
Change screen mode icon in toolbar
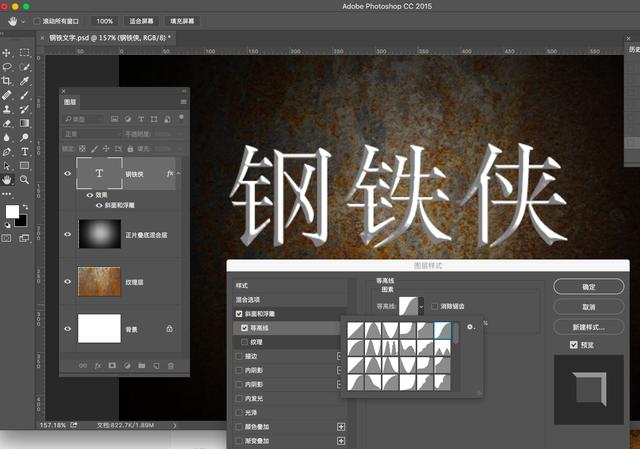pos(24,238)
